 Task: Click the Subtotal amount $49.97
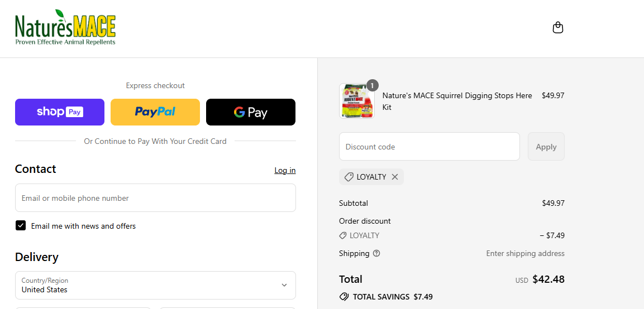click(553, 203)
